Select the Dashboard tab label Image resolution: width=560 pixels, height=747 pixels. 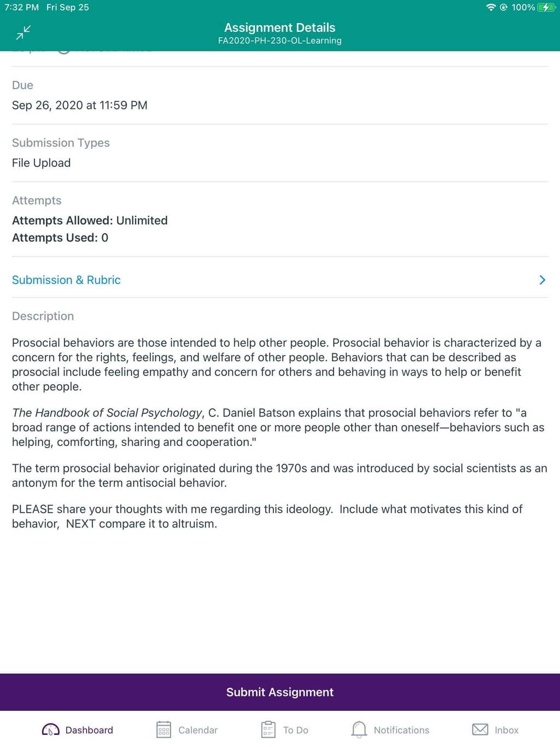pyautogui.click(x=89, y=730)
